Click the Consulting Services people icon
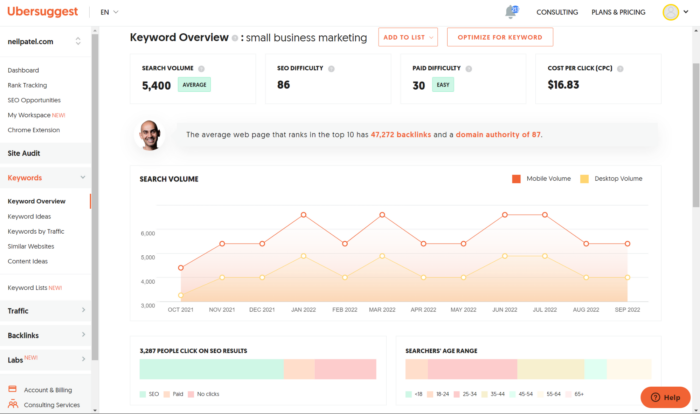The image size is (700, 414). (13, 404)
